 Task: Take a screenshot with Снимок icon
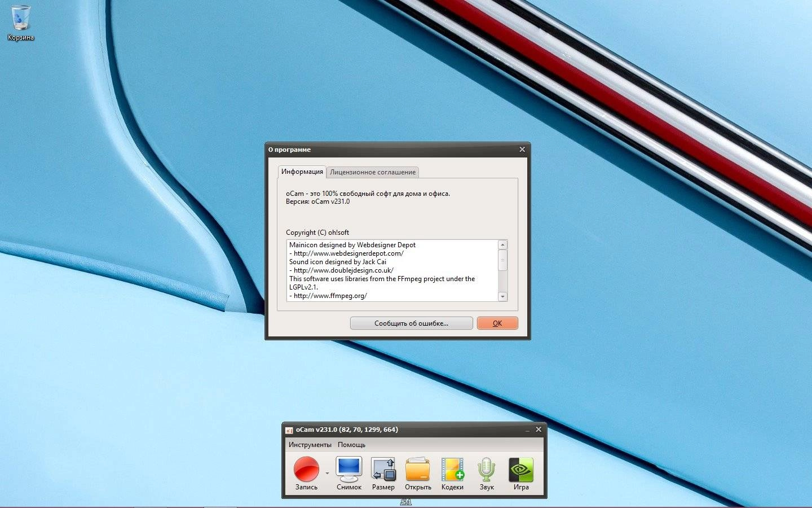(x=349, y=474)
